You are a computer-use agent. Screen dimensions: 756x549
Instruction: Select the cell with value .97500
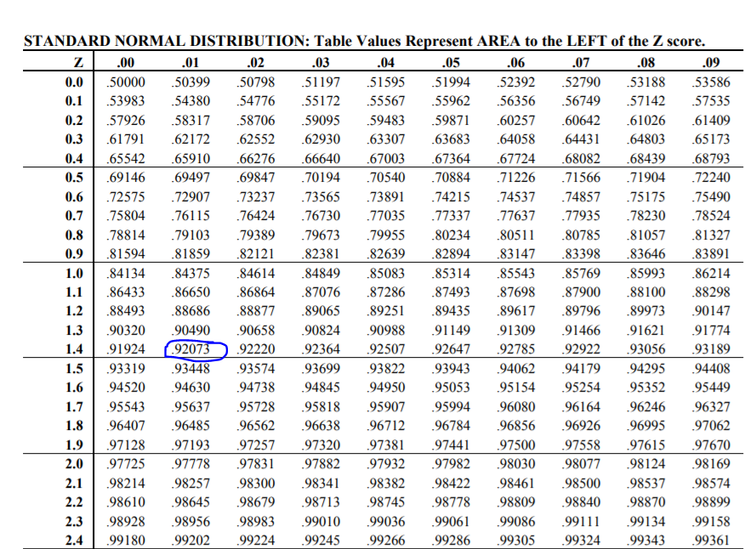(516, 444)
